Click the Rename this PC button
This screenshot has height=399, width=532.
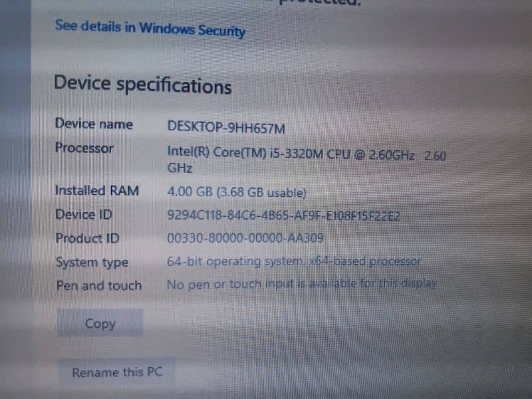pyautogui.click(x=117, y=372)
